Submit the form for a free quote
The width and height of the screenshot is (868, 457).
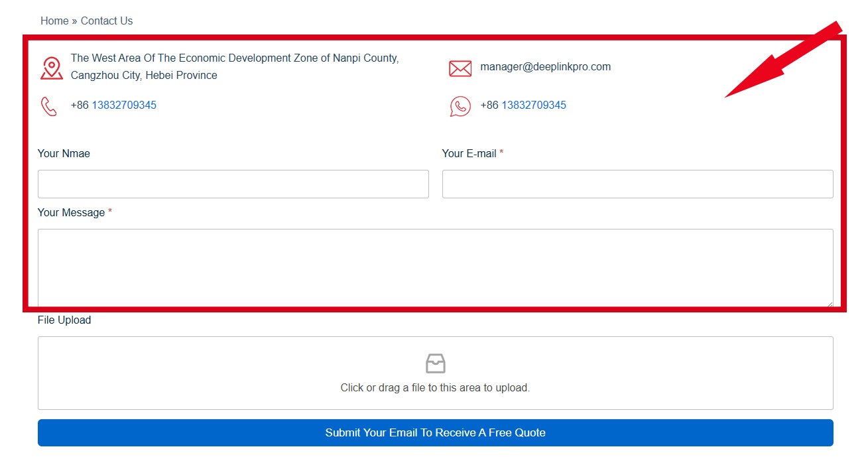(436, 432)
